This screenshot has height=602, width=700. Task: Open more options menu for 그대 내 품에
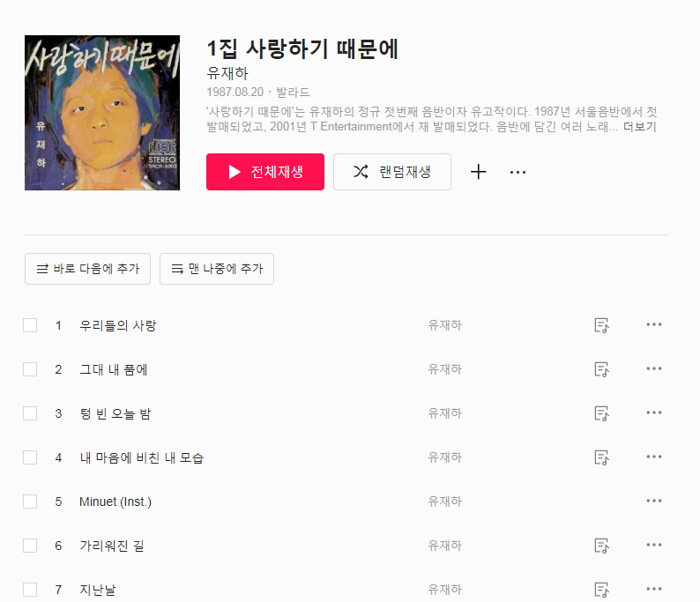coord(654,368)
